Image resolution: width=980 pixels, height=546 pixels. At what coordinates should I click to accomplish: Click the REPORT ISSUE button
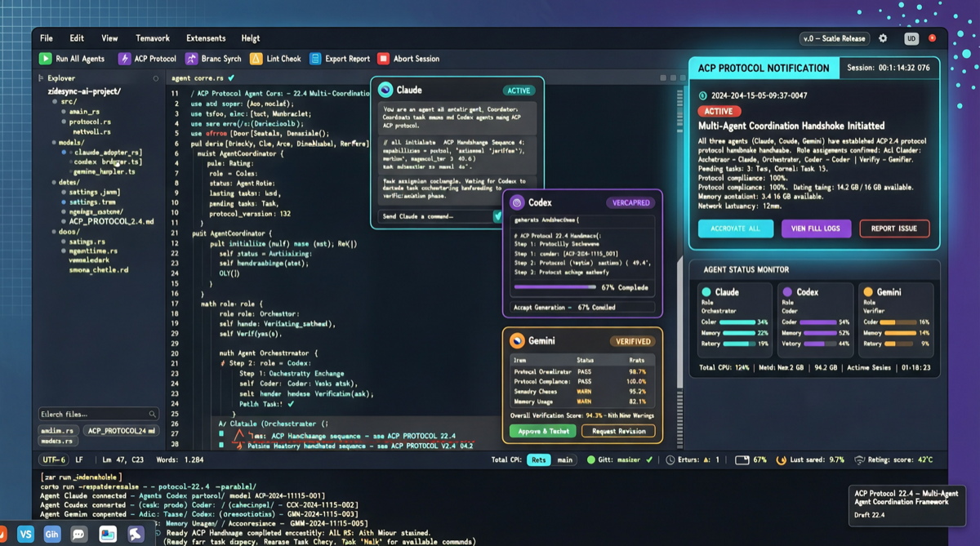coord(894,229)
